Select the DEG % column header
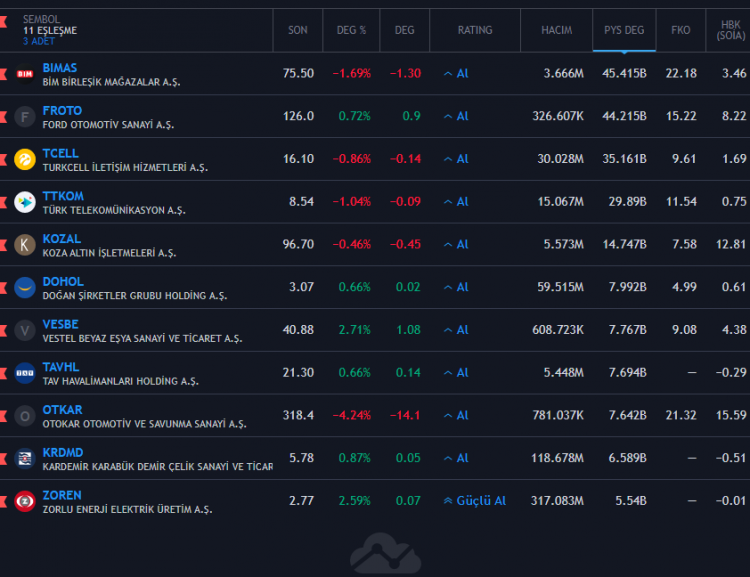The height and width of the screenshot is (577, 750). click(x=351, y=30)
